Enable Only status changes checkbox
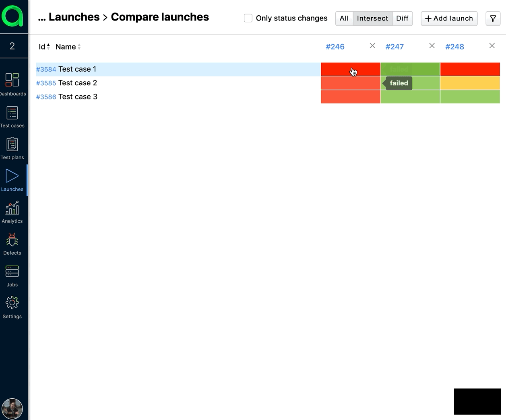This screenshot has width=506, height=420. [x=248, y=18]
